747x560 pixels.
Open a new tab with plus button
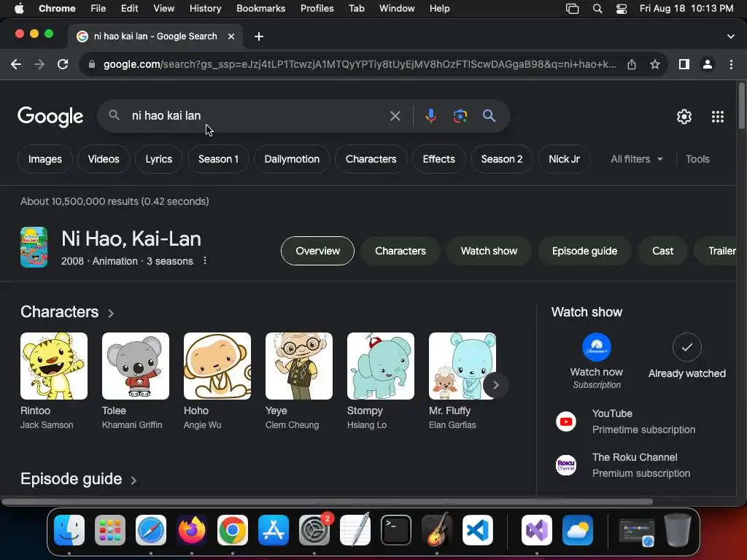pyautogui.click(x=259, y=36)
